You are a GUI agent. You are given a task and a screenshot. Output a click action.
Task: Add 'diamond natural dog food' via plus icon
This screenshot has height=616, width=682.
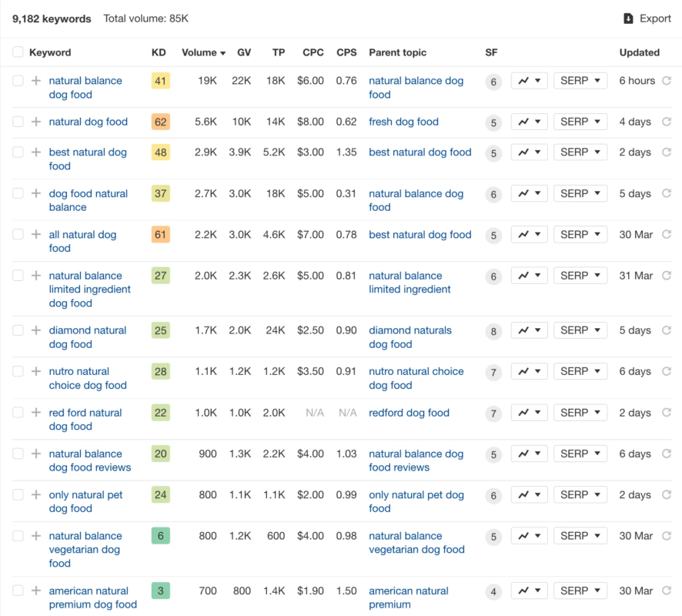(x=36, y=330)
